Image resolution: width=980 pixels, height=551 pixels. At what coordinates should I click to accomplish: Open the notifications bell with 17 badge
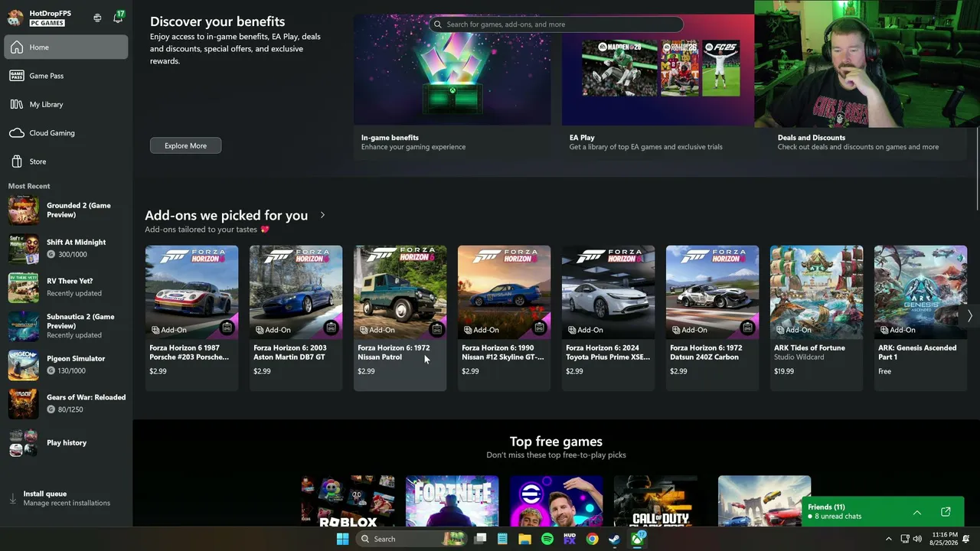click(118, 17)
